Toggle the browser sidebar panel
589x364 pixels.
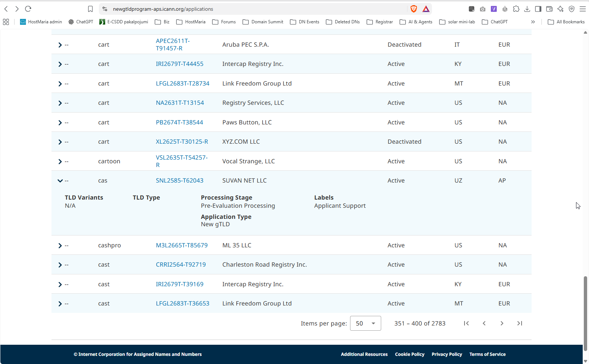click(538, 9)
